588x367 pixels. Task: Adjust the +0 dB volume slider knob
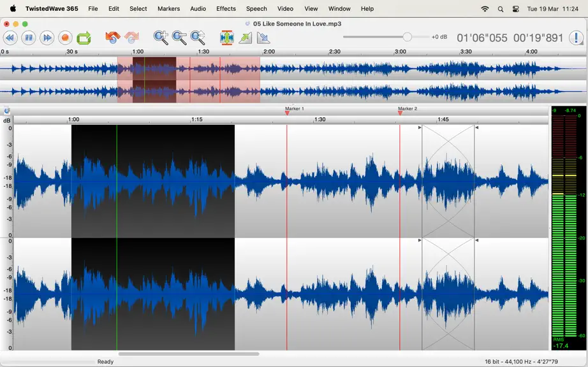tap(408, 37)
